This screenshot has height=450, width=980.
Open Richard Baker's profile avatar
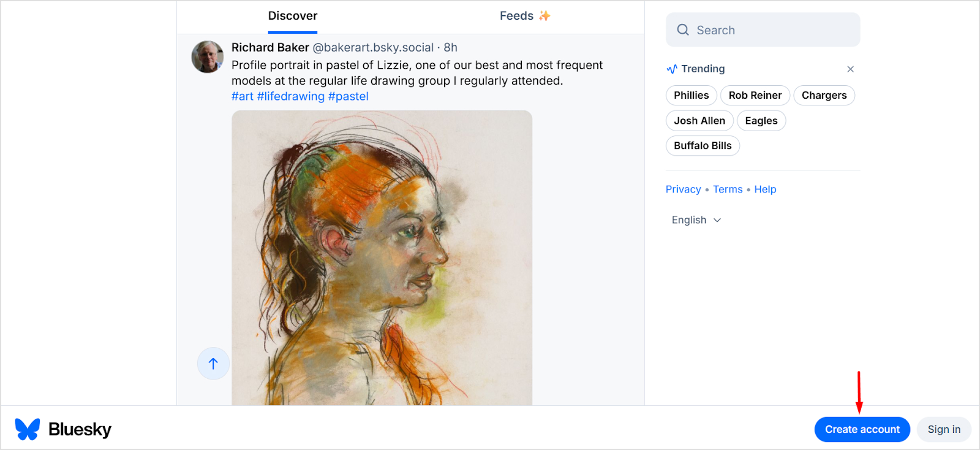208,57
